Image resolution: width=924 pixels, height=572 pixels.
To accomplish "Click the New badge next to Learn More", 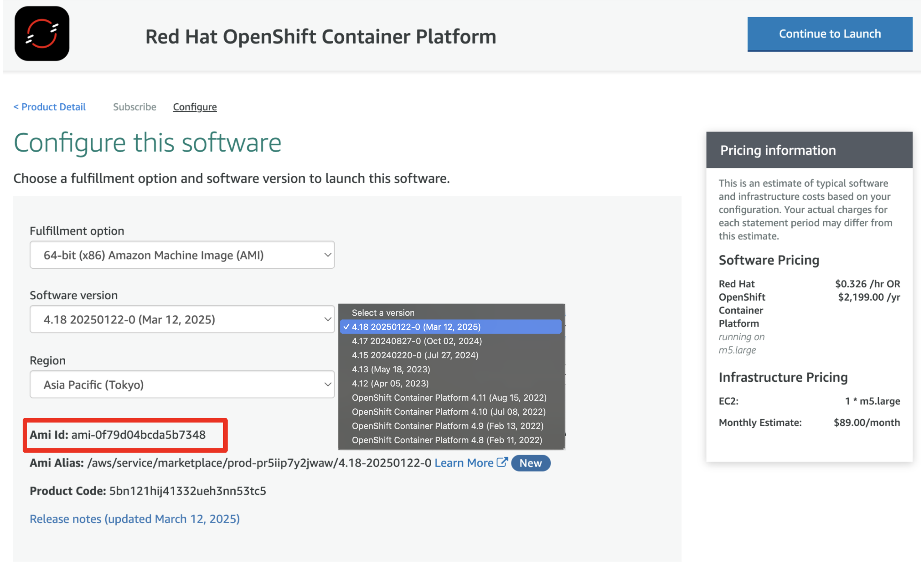I will pos(531,463).
